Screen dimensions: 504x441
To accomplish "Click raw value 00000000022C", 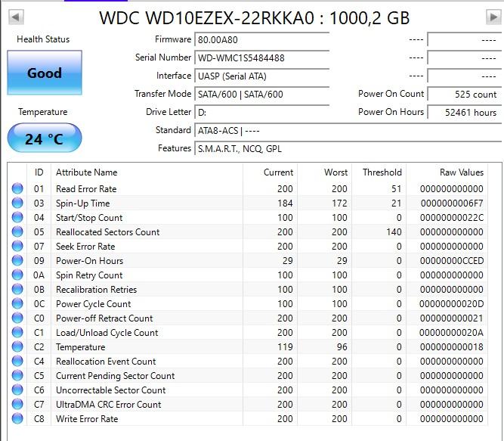I will (452, 218).
